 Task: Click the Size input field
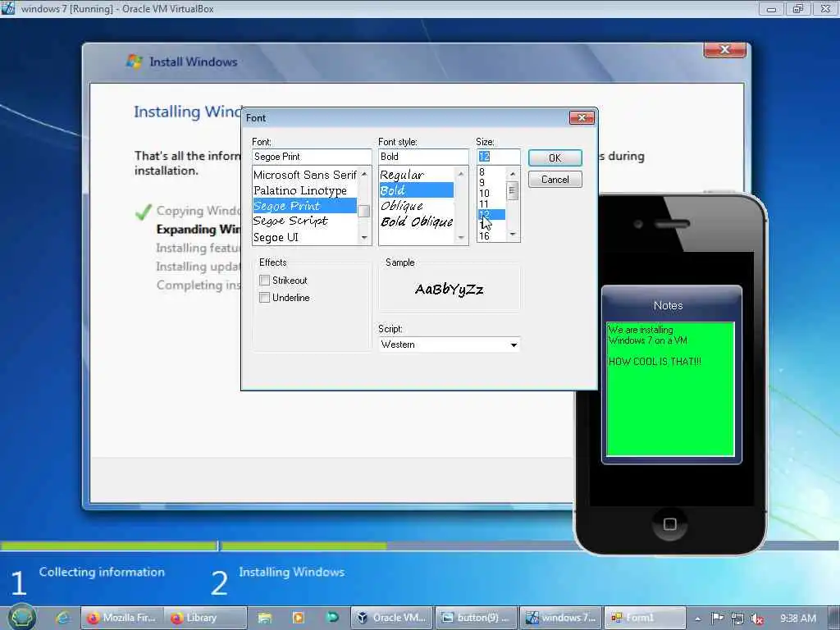click(x=498, y=157)
